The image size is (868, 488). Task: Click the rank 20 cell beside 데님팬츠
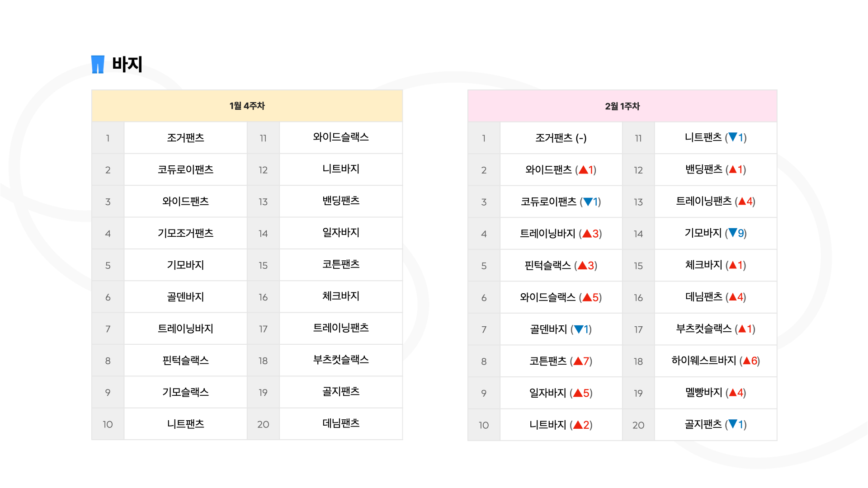263,424
